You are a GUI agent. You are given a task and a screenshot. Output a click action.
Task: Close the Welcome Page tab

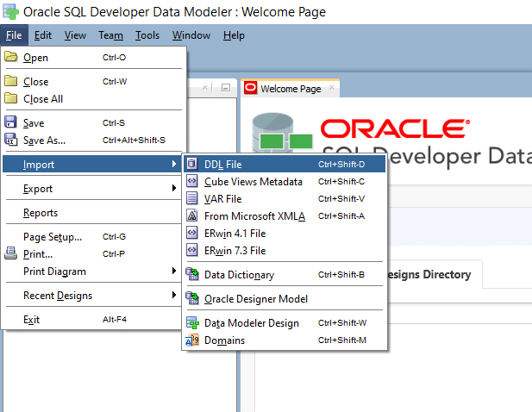tap(332, 88)
